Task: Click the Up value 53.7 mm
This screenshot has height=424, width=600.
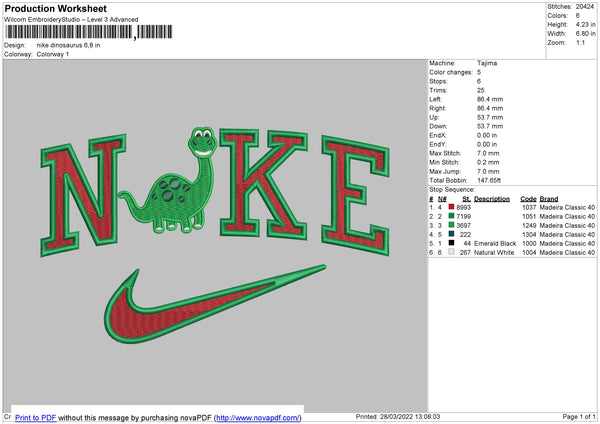Action: pyautogui.click(x=490, y=117)
